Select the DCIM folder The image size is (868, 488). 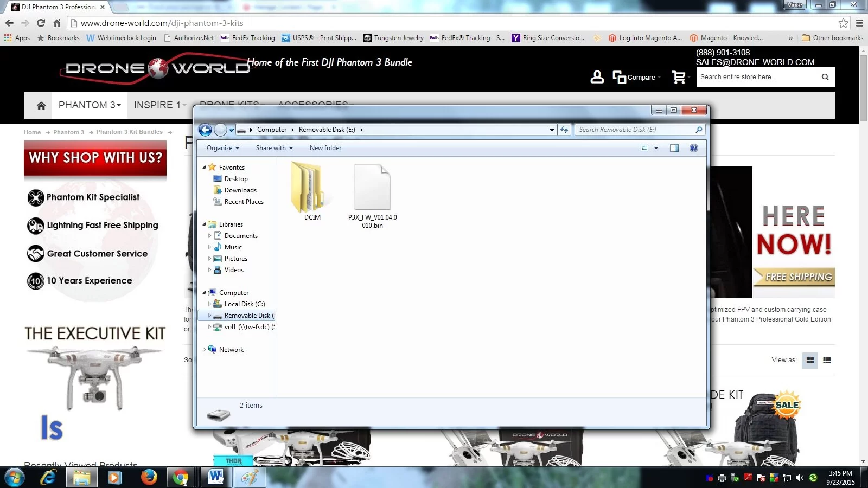click(x=312, y=191)
